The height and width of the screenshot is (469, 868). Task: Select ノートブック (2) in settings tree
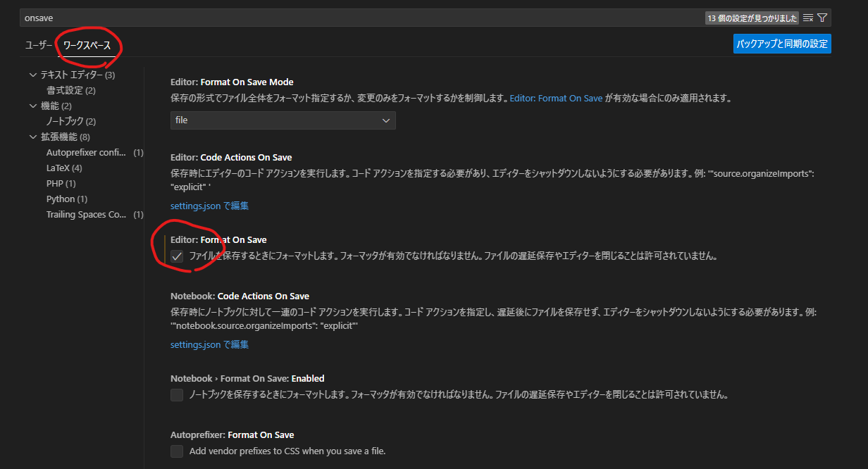(x=71, y=121)
